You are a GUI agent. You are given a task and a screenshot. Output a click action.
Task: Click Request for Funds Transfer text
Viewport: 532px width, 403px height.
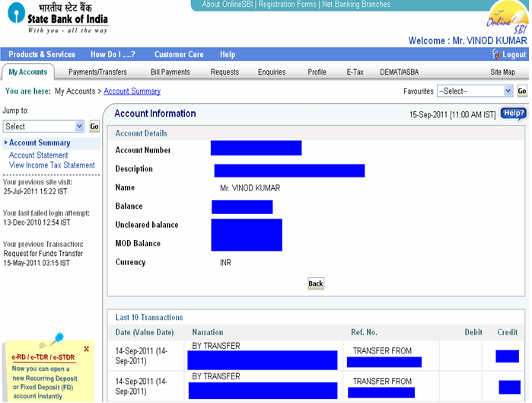point(43,253)
